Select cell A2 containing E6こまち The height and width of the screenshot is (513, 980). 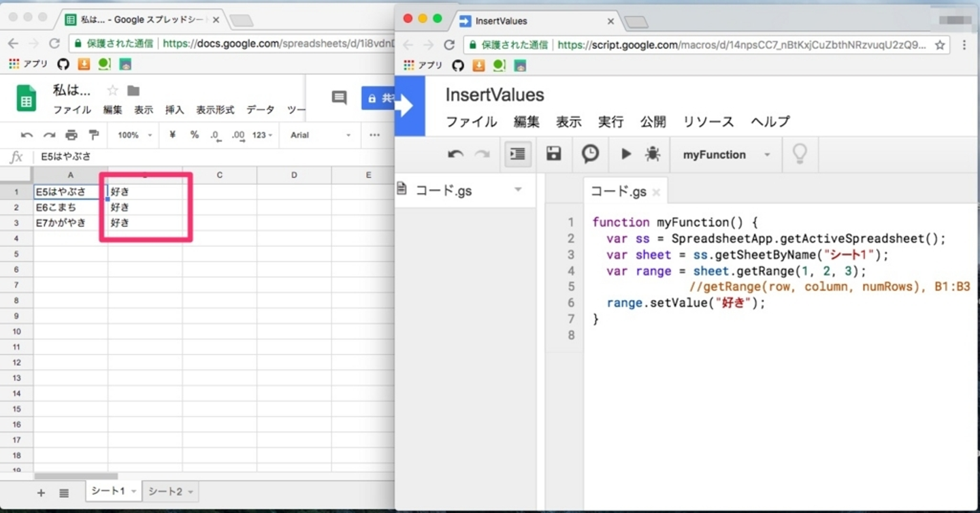click(70, 208)
